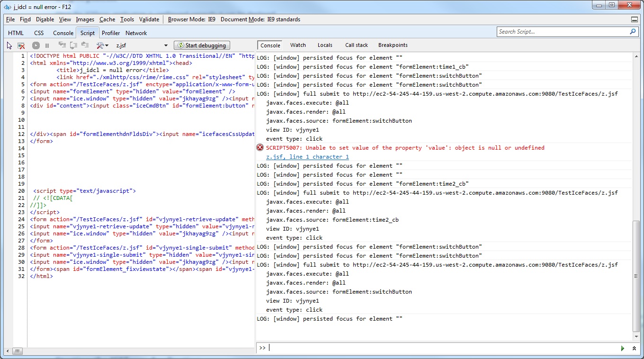This screenshot has width=644, height=359.
Task: Click the closing '</html>' source line
Action: tap(41, 276)
